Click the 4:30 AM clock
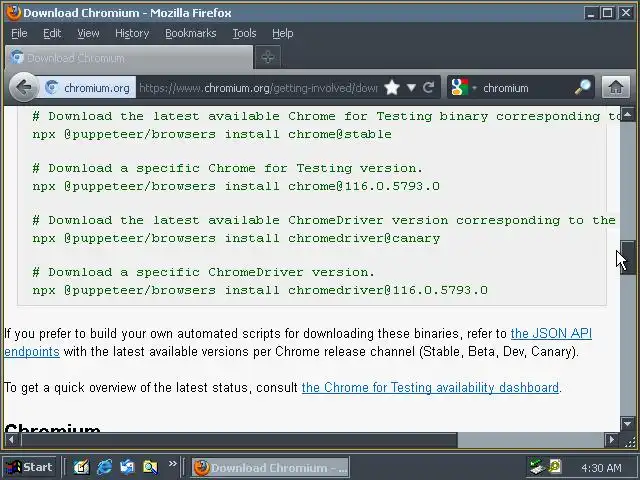This screenshot has width=640, height=480. click(601, 468)
